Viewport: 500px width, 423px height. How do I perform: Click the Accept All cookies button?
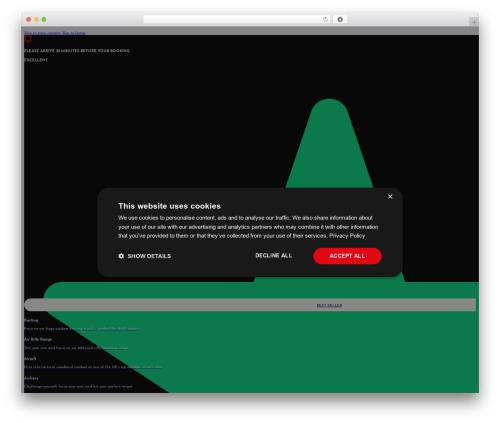click(x=347, y=256)
